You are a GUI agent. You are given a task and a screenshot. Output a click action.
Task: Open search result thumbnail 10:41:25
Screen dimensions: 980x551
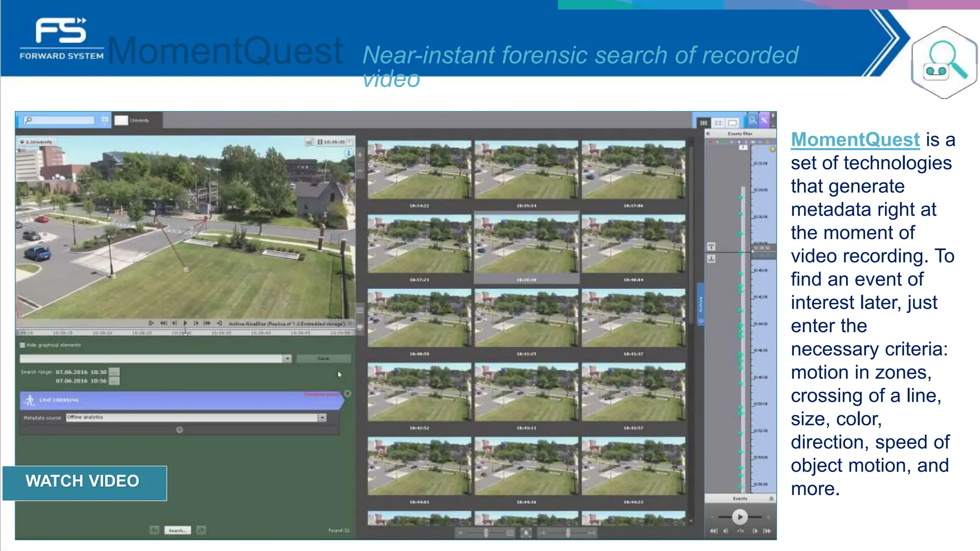point(526,318)
